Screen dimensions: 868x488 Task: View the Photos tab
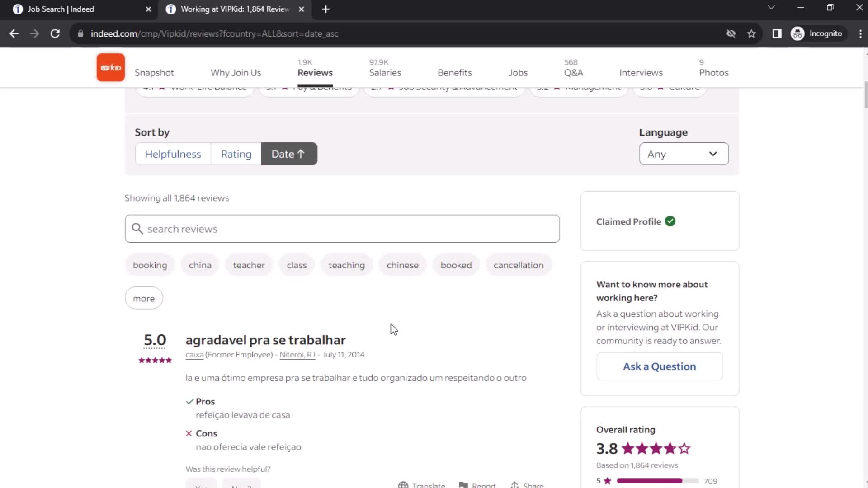point(713,73)
